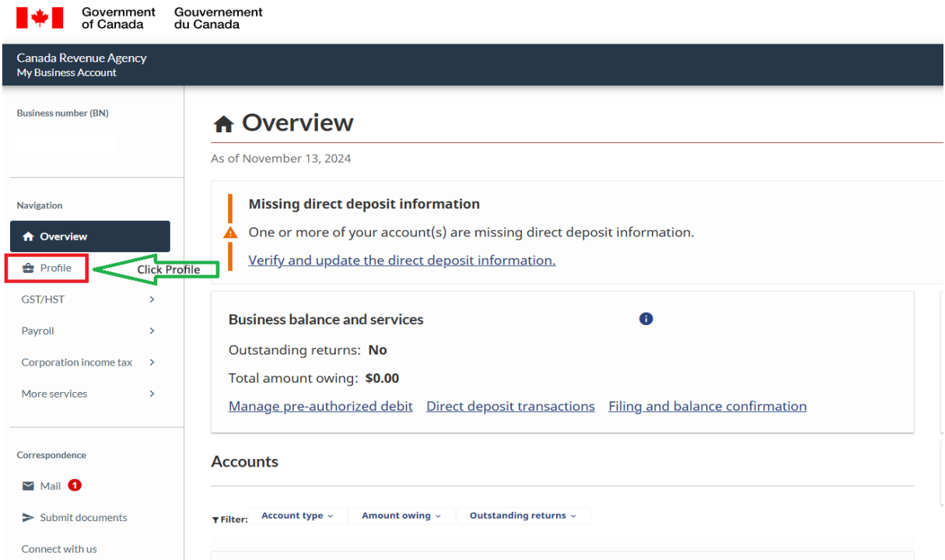This screenshot has width=945, height=560.
Task: Expand the GST/HST chevron arrow
Action: tap(152, 299)
